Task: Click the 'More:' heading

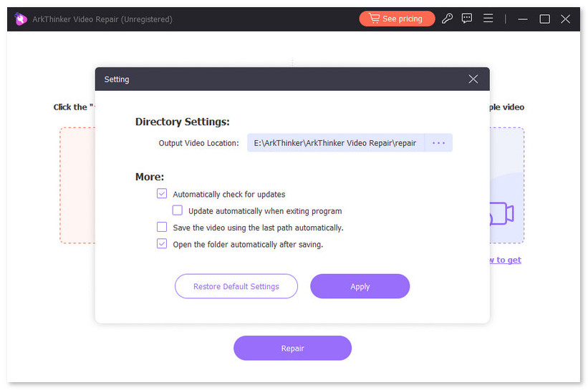Action: pos(150,177)
